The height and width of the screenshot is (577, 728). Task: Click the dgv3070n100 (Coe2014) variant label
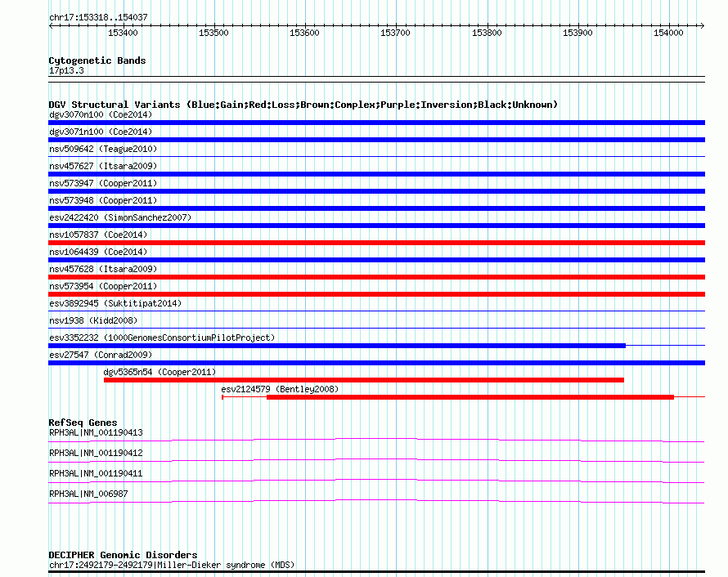coord(101,114)
